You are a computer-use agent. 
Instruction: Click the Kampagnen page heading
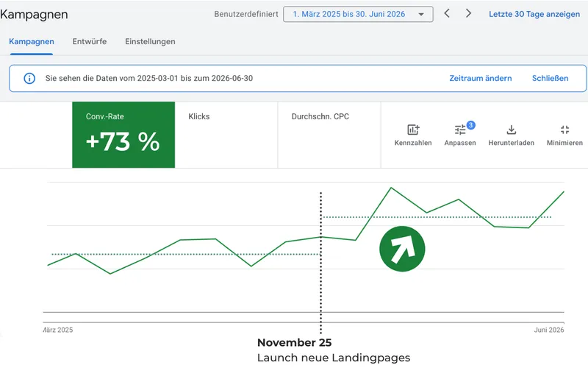34,14
